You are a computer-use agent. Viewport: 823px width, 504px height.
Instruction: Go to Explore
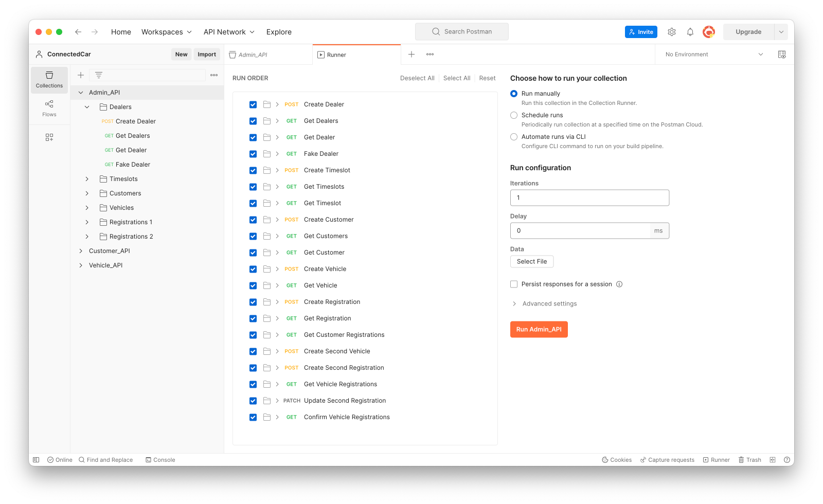tap(279, 32)
